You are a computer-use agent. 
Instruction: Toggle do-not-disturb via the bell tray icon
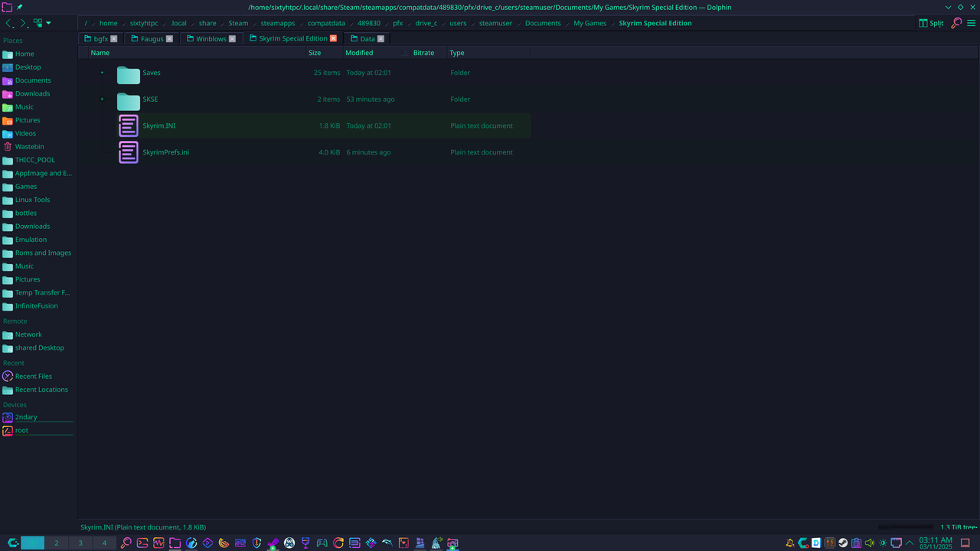789,543
